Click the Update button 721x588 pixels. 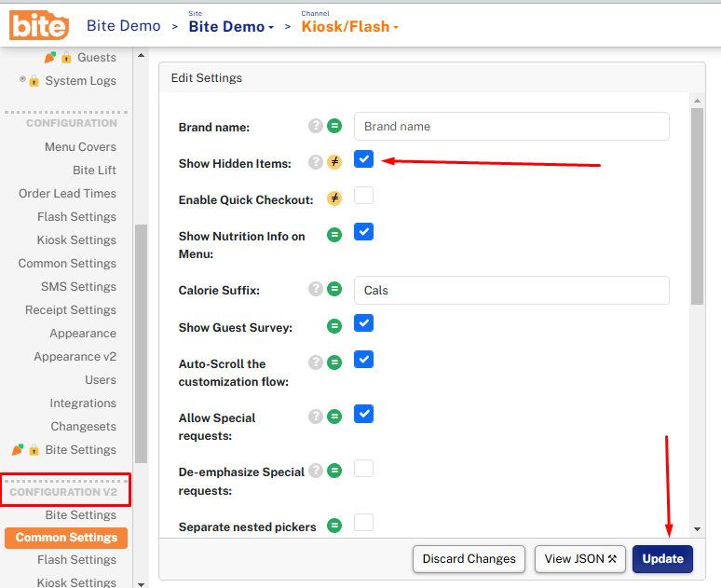click(662, 559)
